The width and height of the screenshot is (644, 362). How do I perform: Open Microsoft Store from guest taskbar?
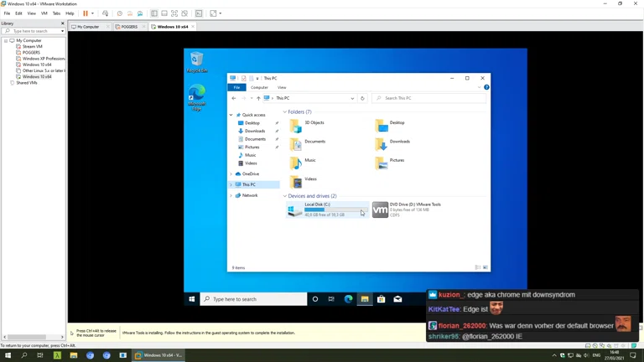click(x=381, y=299)
